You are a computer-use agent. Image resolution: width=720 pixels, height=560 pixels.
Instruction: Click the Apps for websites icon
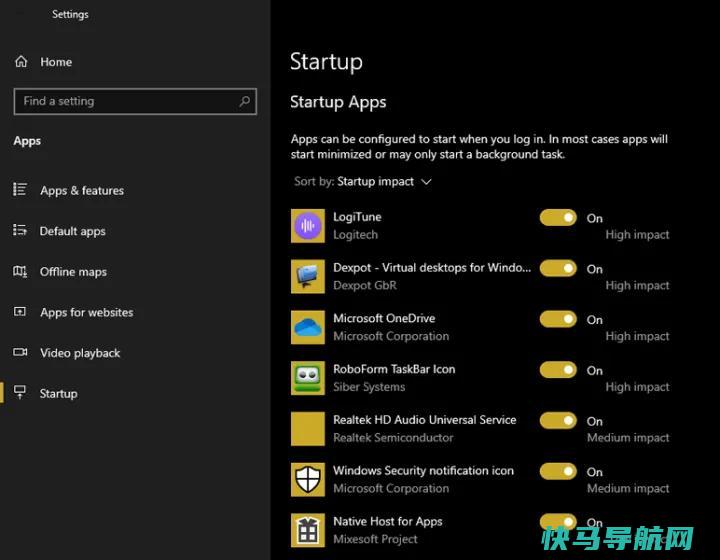click(20, 312)
